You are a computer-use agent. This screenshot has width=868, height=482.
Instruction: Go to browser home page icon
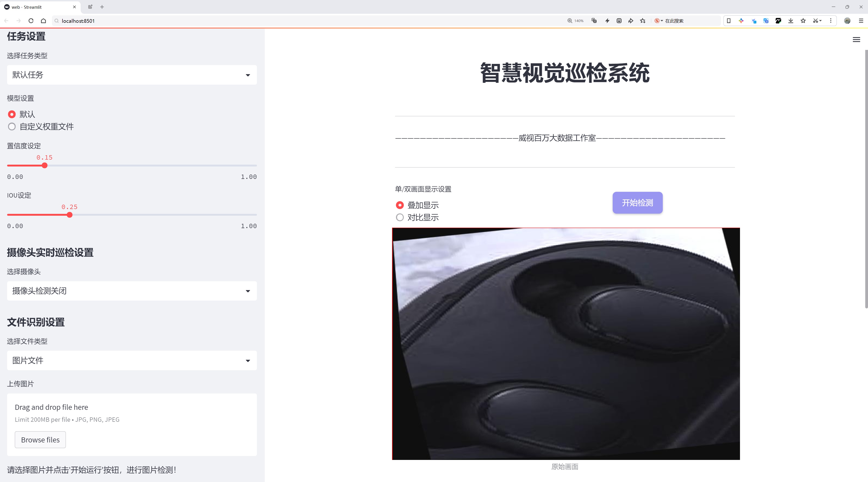coord(43,21)
